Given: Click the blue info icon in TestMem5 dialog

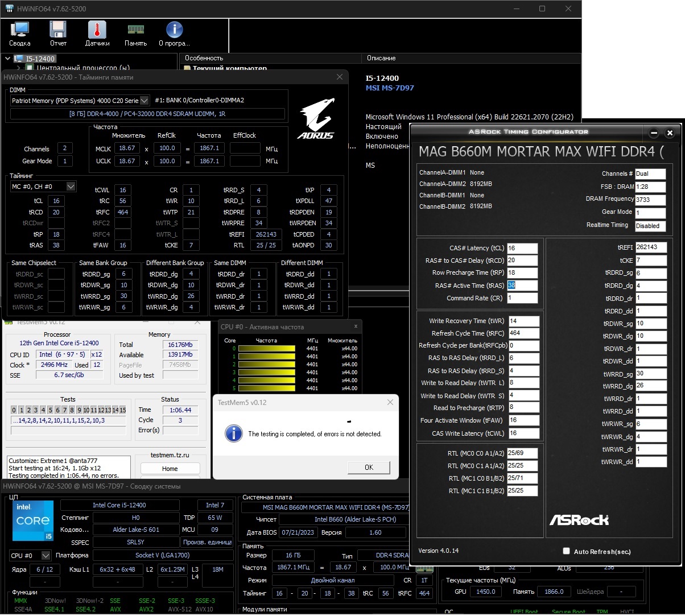Looking at the screenshot, I should tap(234, 433).
